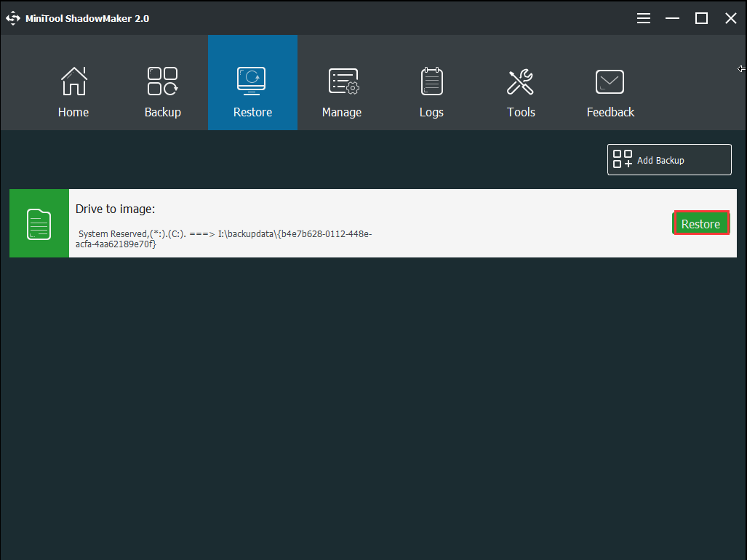This screenshot has height=560, width=747.
Task: Open the Feedback tab
Action: click(611, 83)
